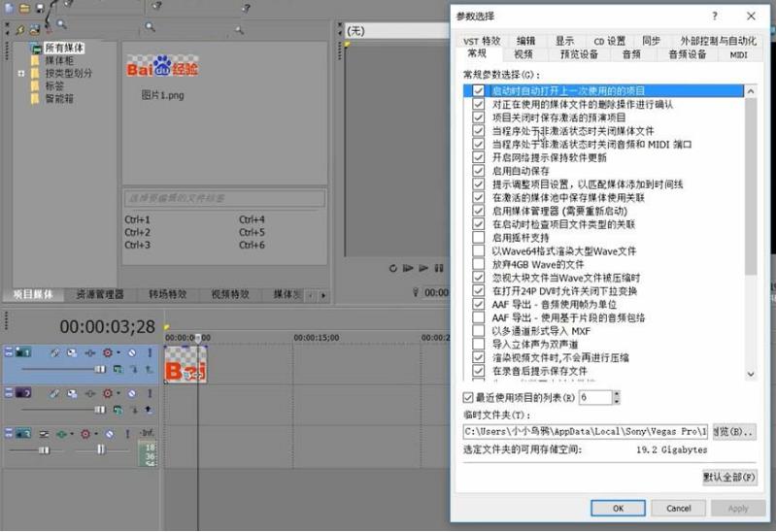Open the automation dropdown arrow on track 1

(118, 352)
